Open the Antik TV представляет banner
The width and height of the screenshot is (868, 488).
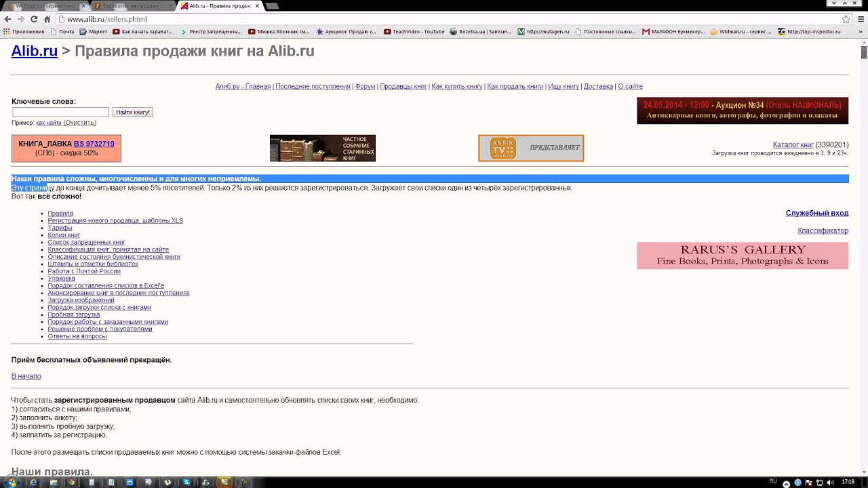click(x=531, y=148)
